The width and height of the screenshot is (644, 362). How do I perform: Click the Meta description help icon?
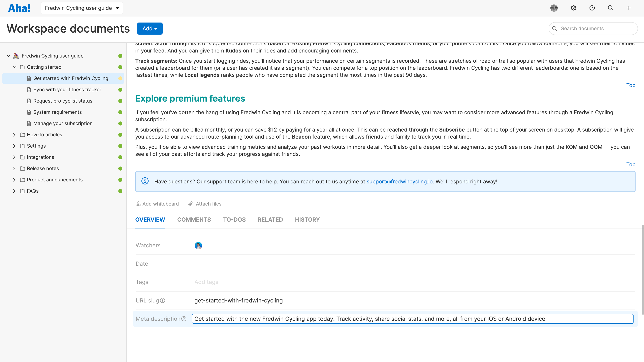click(184, 319)
